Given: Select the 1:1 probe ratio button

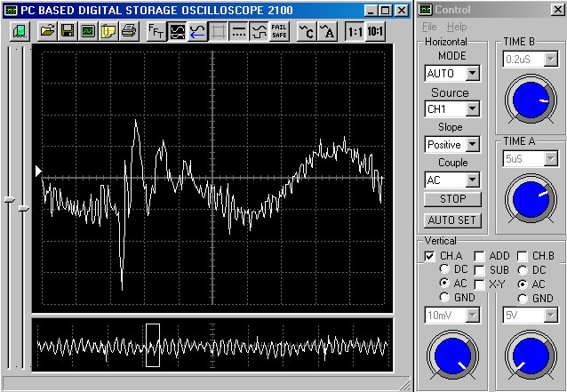Looking at the screenshot, I should (x=355, y=31).
